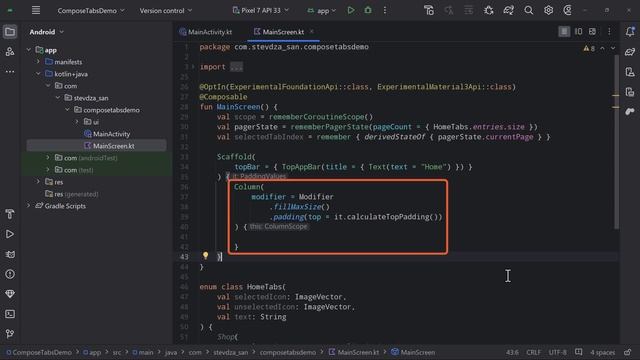Open Search Everywhere magnifier
The height and width of the screenshot is (360, 640).
pos(529,10)
